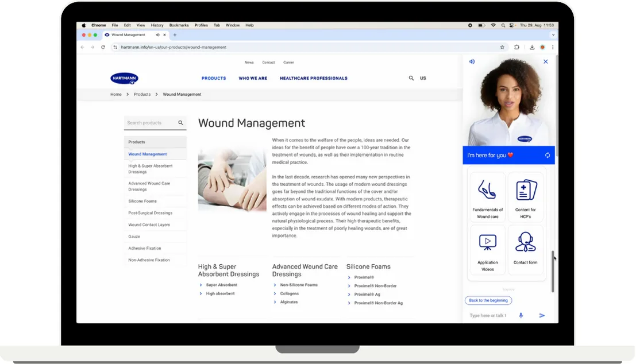
Task: Expand HEALTHCARE PROFESSIONALS navigation menu
Action: tap(313, 78)
